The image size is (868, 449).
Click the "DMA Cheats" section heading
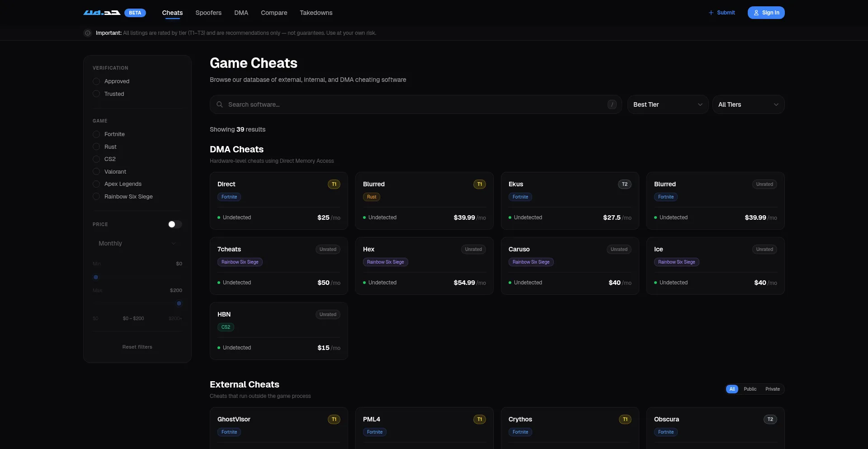(236, 149)
